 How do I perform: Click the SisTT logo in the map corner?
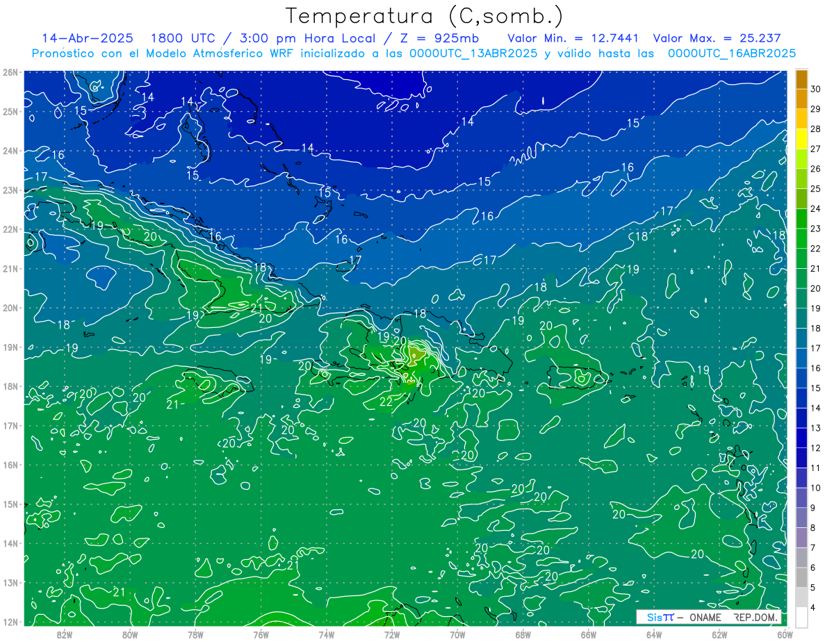(661, 617)
